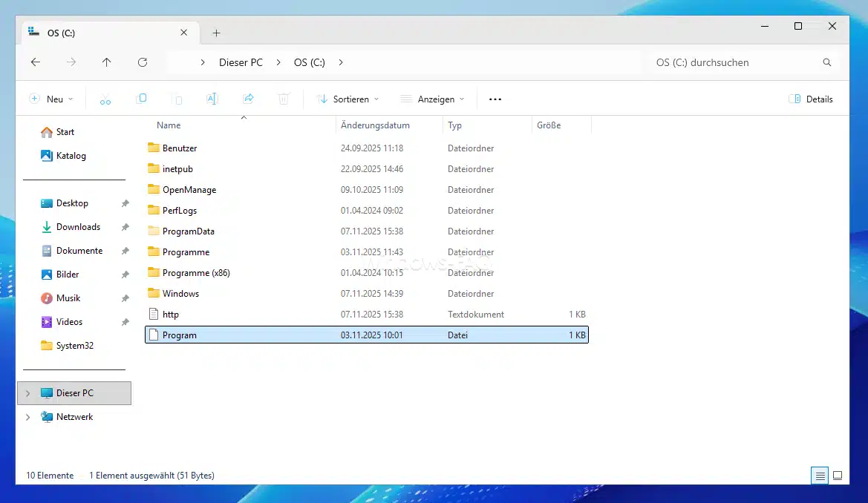Expand the Netzwerk tree node
Viewport: 868px width, 503px height.
[28, 417]
